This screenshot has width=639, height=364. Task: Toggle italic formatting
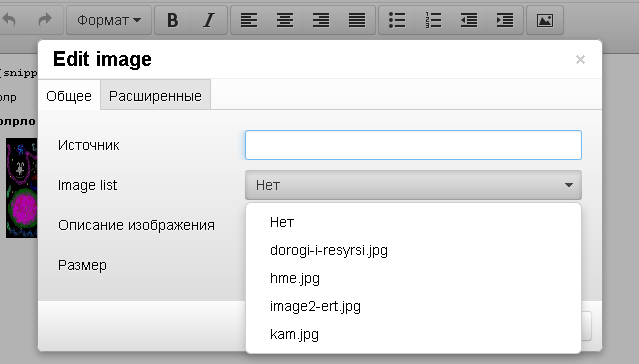tap(209, 20)
